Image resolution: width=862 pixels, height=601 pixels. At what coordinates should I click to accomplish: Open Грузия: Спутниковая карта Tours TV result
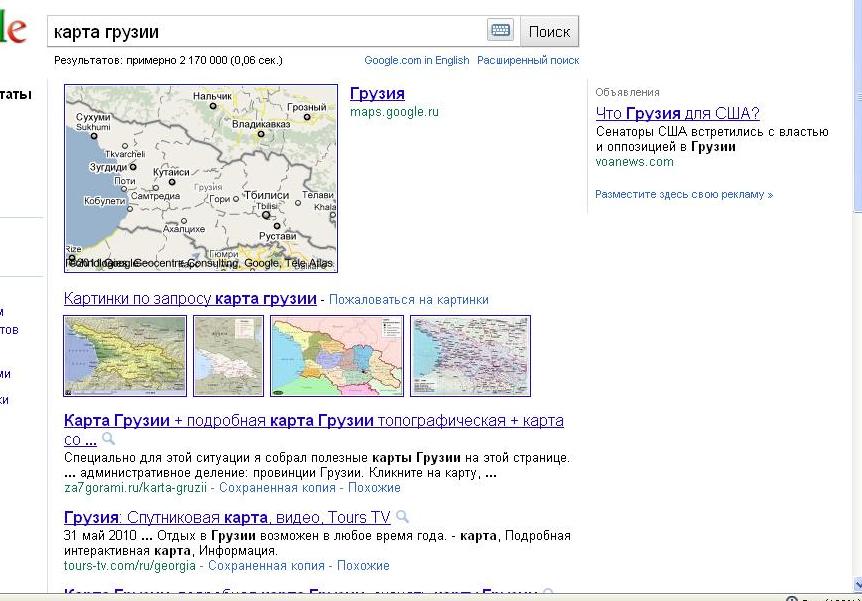[227, 517]
